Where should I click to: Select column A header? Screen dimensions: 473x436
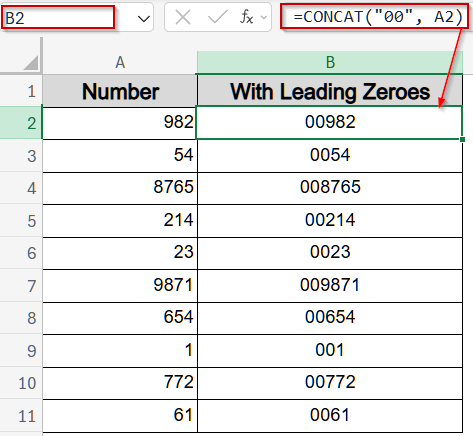(x=120, y=62)
